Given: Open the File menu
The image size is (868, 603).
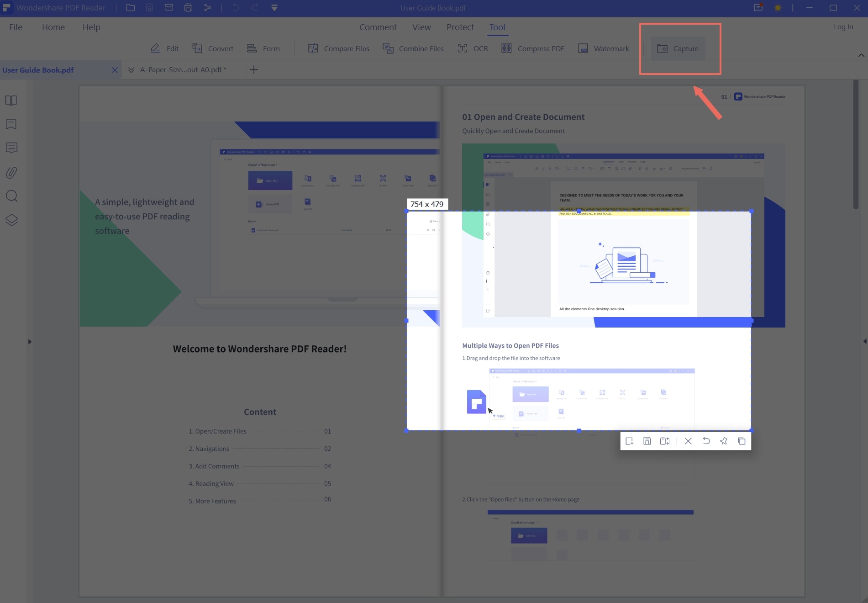Looking at the screenshot, I should point(16,27).
